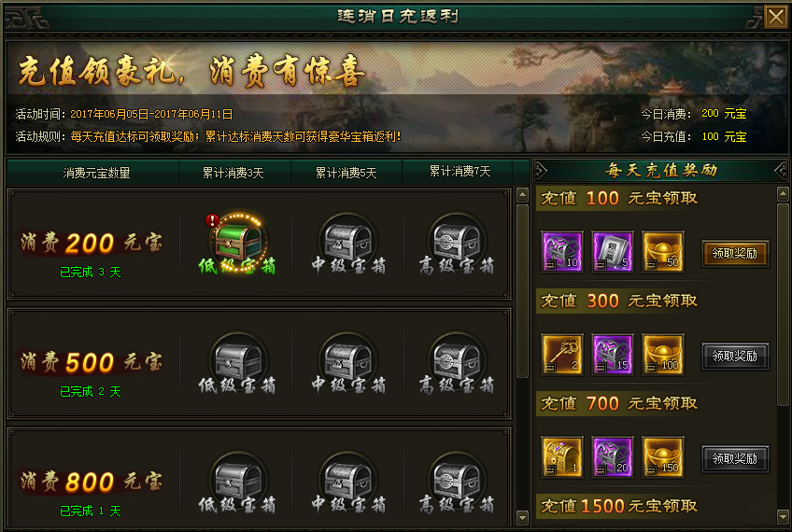Click the up arrow of spending list scrollbar
This screenshot has height=532, width=792.
pyautogui.click(x=522, y=195)
